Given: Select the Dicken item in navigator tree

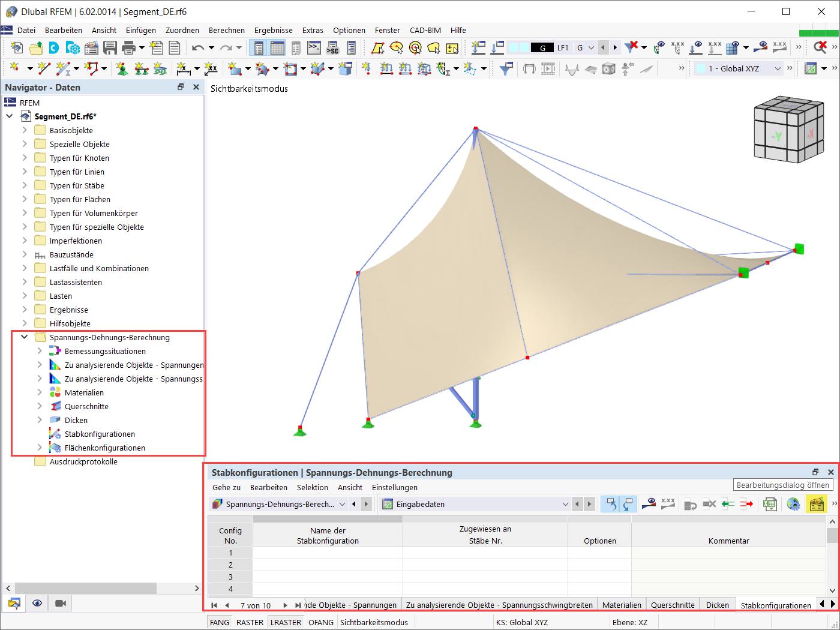Looking at the screenshot, I should point(76,420).
